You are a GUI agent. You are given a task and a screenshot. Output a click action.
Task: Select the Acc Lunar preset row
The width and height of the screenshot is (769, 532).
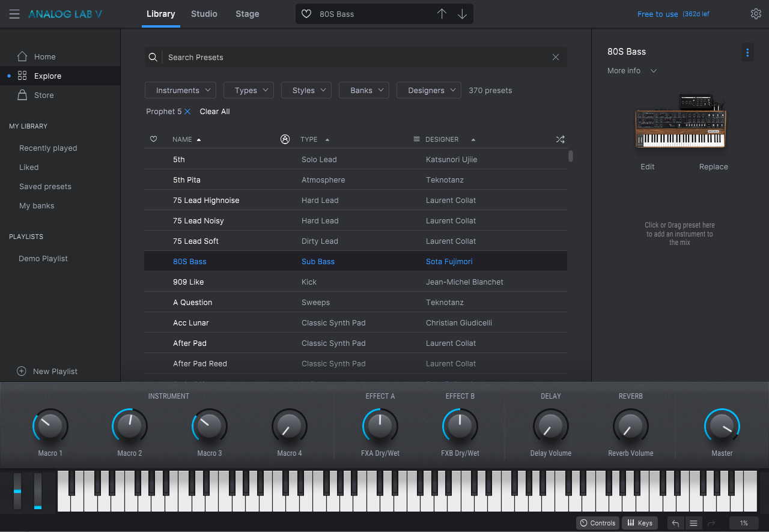pyautogui.click(x=356, y=323)
